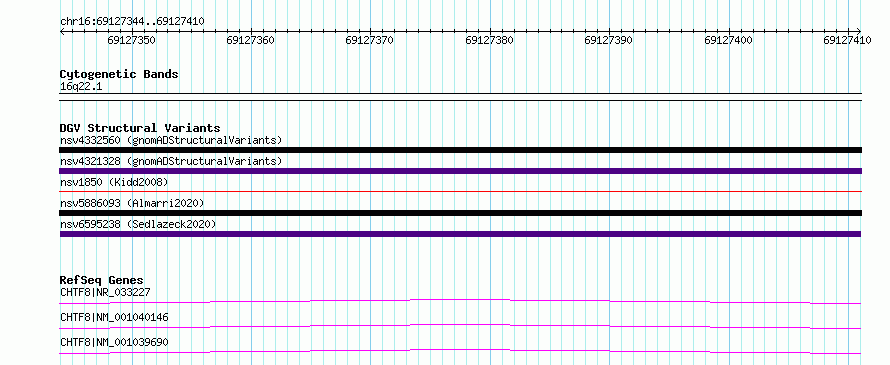Click the left arrowhead of the ruler
890x365 pixels.
pyautogui.click(x=62, y=31)
